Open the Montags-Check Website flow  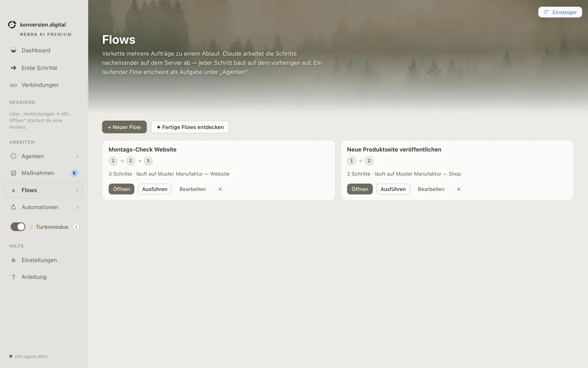tap(121, 189)
